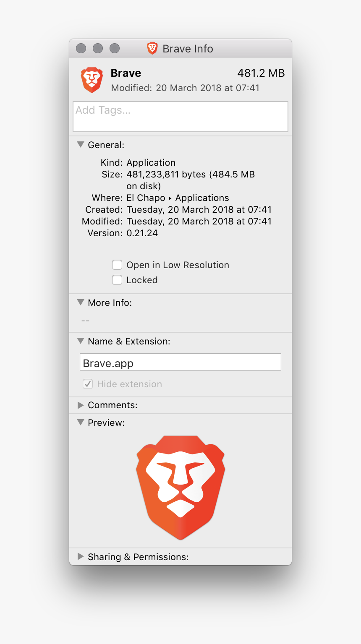Click the Brave.app name field
Image resolution: width=361 pixels, height=644 pixels.
click(x=180, y=362)
